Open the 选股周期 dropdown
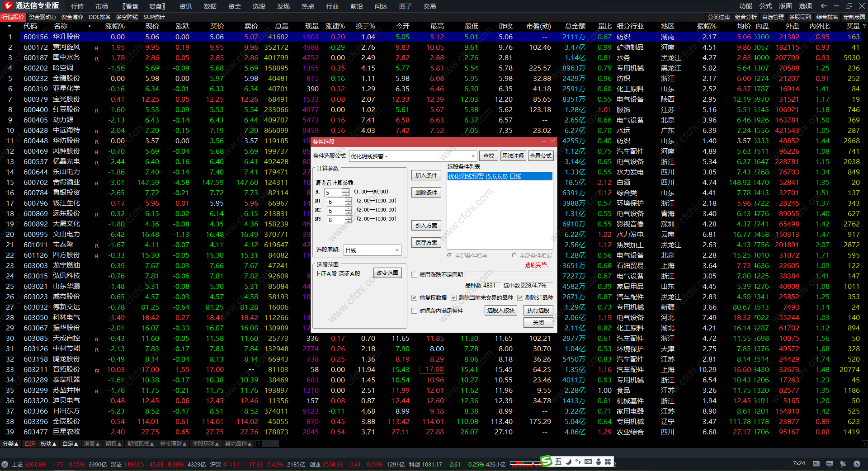 click(397, 250)
